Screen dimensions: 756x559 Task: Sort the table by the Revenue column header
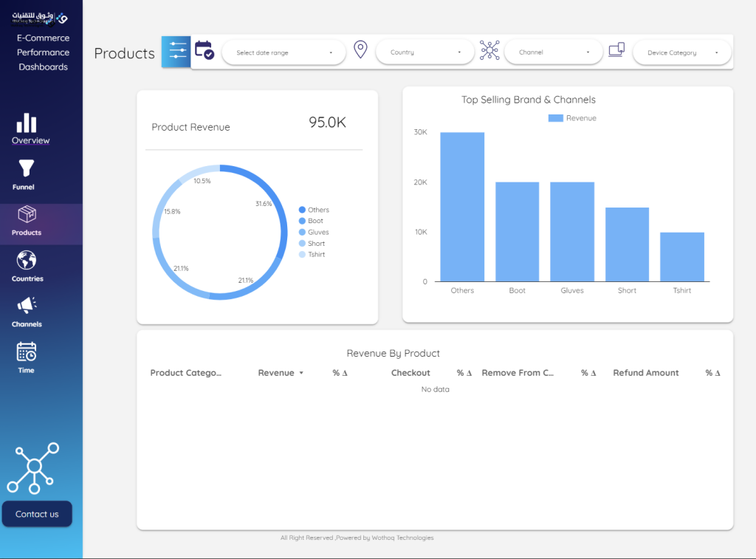point(276,373)
